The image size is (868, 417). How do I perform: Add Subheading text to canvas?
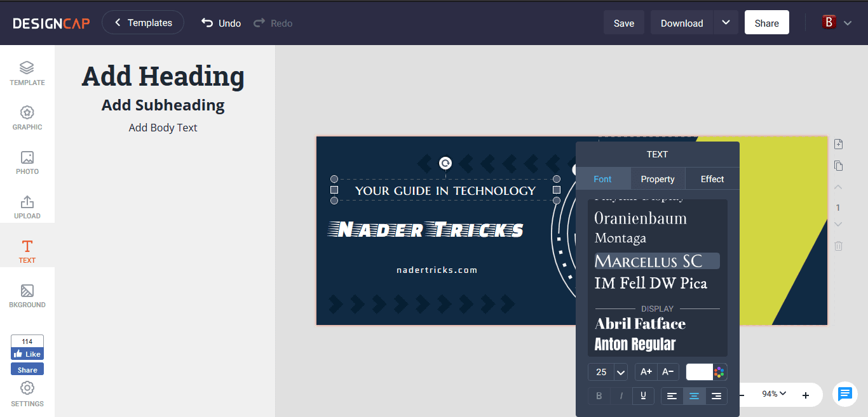click(x=163, y=105)
